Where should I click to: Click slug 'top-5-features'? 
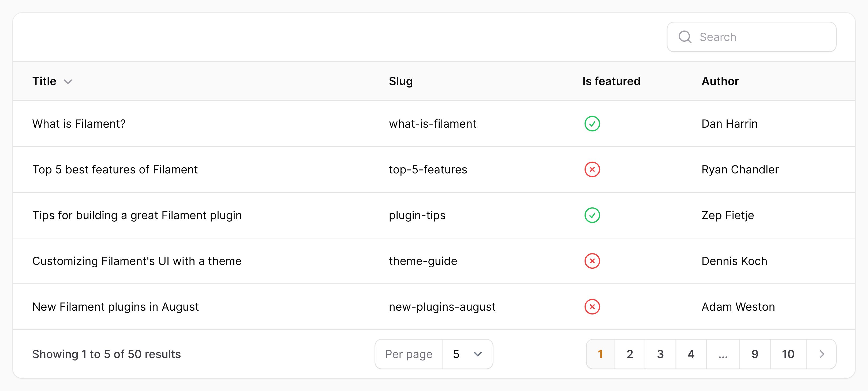(428, 169)
